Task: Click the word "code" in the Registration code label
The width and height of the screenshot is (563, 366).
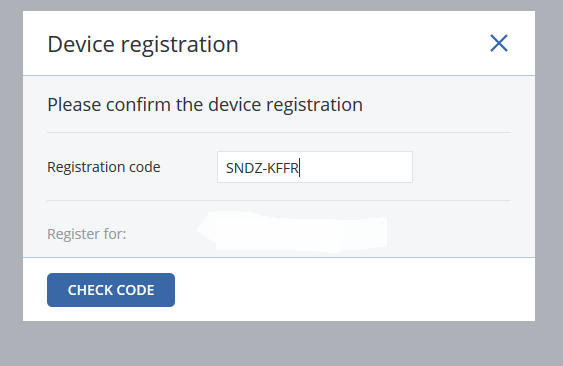Action: pos(145,167)
